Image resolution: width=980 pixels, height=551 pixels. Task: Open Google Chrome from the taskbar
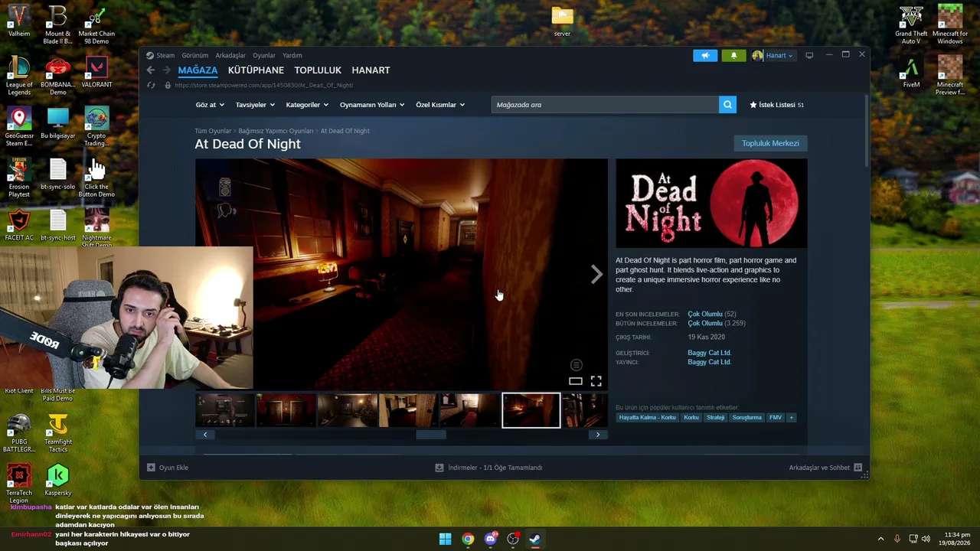(468, 539)
